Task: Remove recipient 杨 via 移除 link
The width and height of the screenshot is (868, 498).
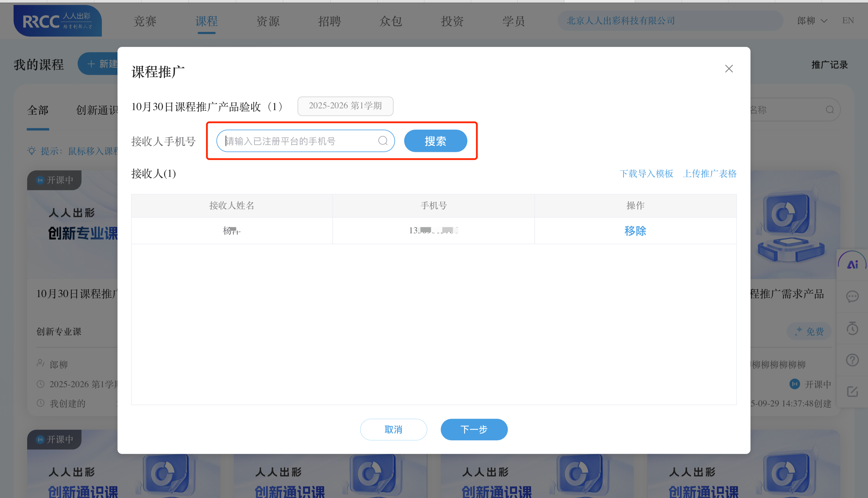Action: click(x=635, y=231)
